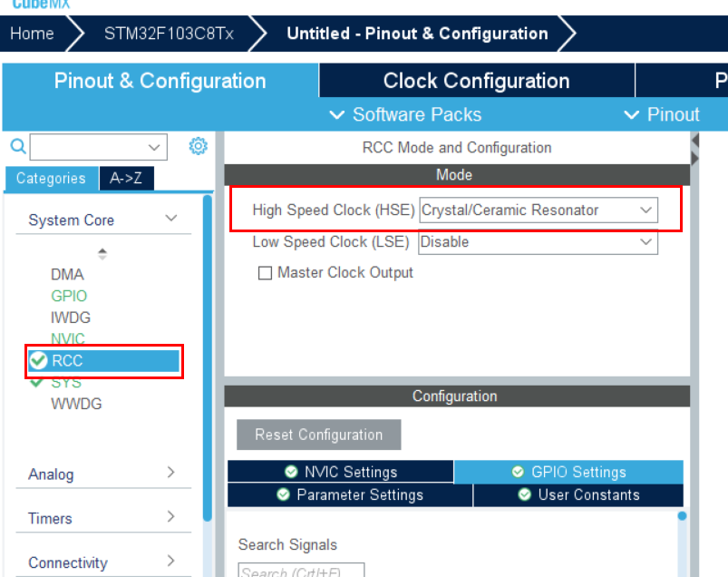Select the Pinout & Configuration tab
Screen dimensions: 728x577
(160, 81)
